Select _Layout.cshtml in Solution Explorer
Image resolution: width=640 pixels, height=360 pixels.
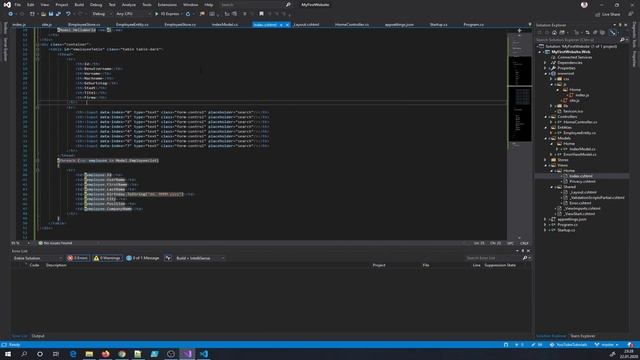583,192
